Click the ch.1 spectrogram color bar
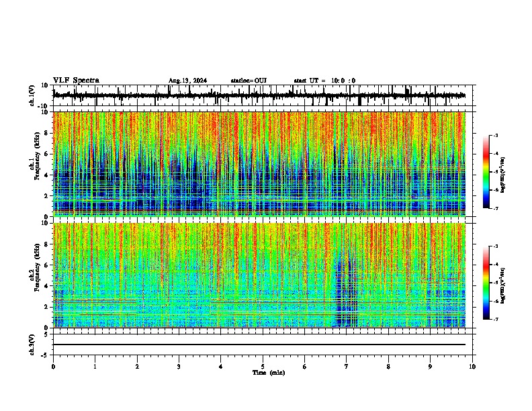Image resolution: width=532 pixels, height=411 pixels. (486, 172)
